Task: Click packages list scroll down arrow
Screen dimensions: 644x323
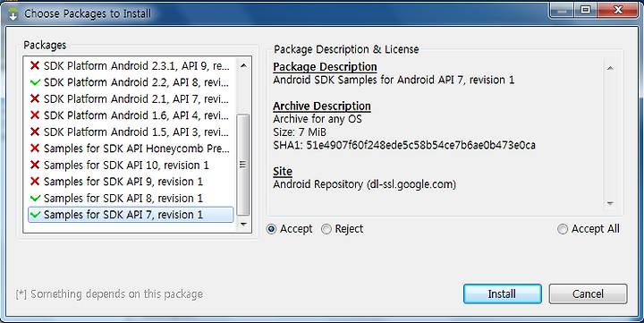Action: [243, 224]
